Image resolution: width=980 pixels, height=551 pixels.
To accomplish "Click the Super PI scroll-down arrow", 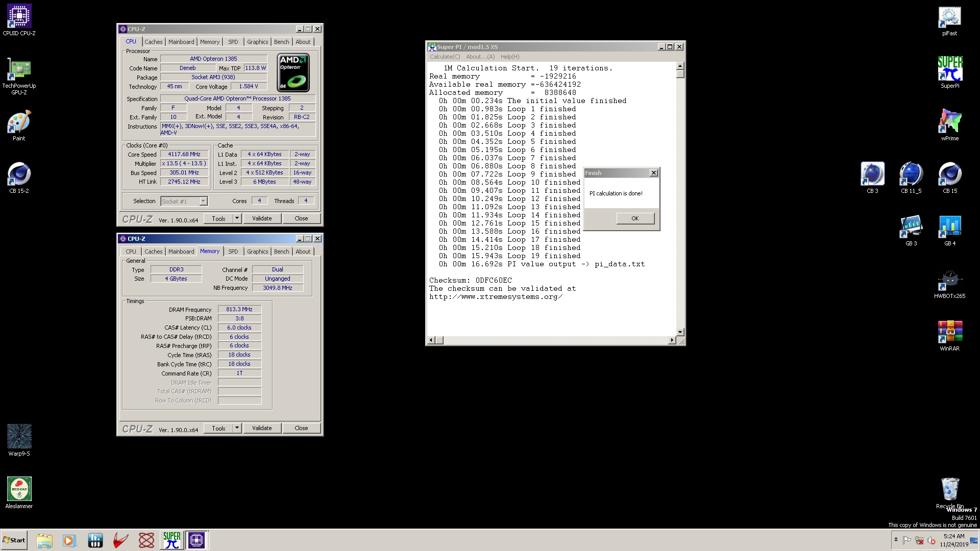I will pyautogui.click(x=680, y=332).
